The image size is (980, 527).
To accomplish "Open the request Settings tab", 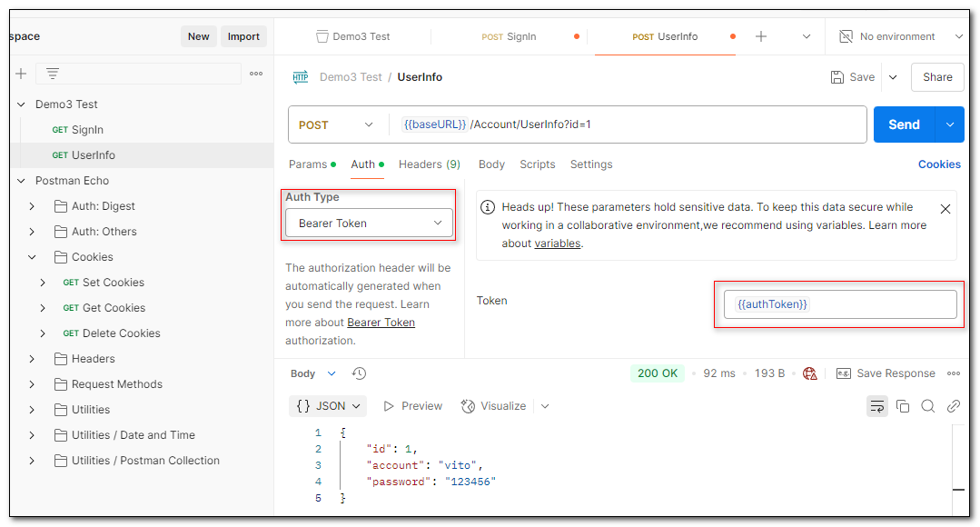I will [x=591, y=164].
